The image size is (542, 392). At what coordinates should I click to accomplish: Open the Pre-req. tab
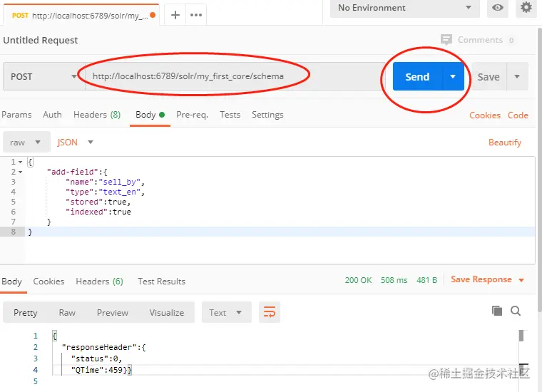pos(192,115)
